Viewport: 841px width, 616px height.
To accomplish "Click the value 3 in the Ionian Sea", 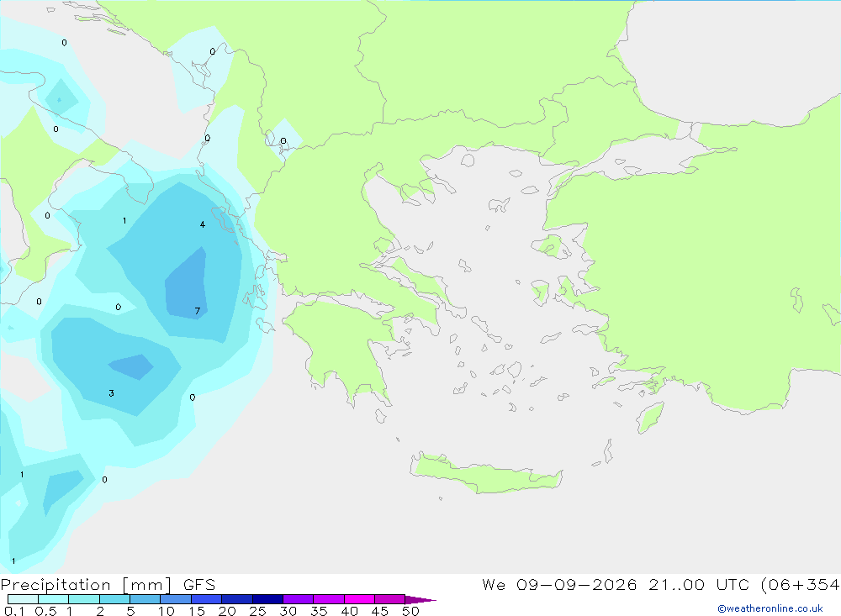I will 111,393.
